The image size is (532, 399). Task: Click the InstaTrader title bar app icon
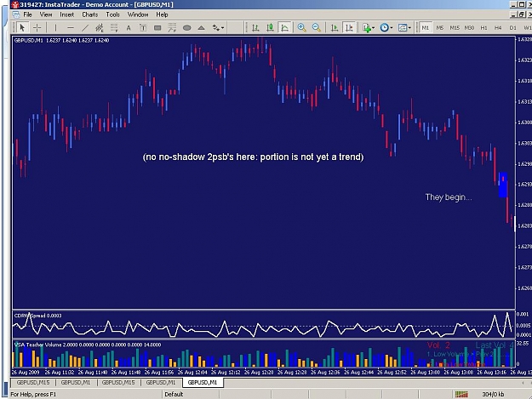pyautogui.click(x=15, y=4)
